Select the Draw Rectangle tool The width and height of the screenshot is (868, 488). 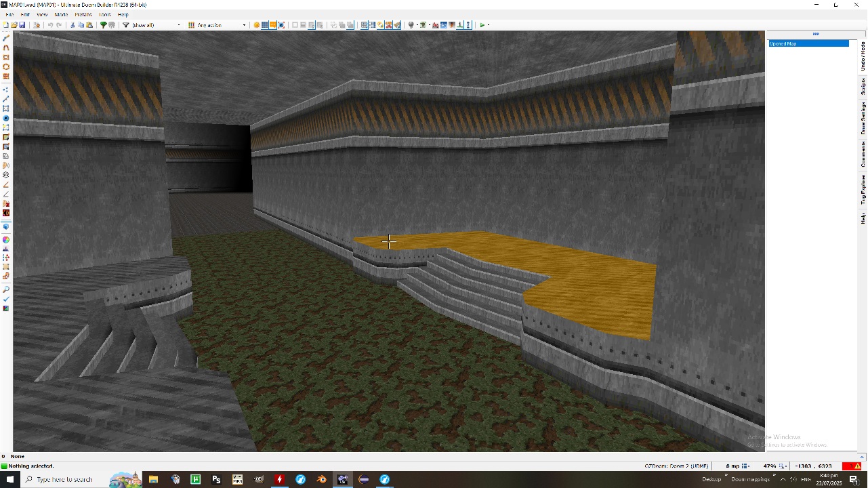coord(6,57)
